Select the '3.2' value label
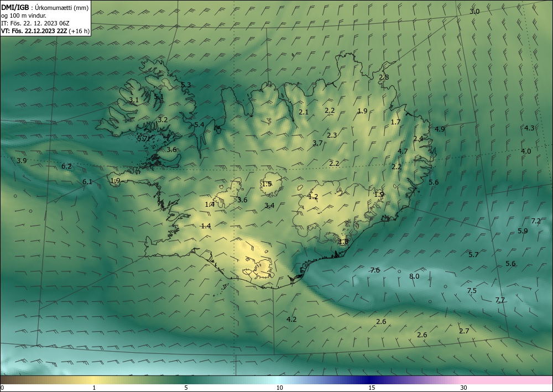The width and height of the screenshot is (553, 392). (163, 119)
